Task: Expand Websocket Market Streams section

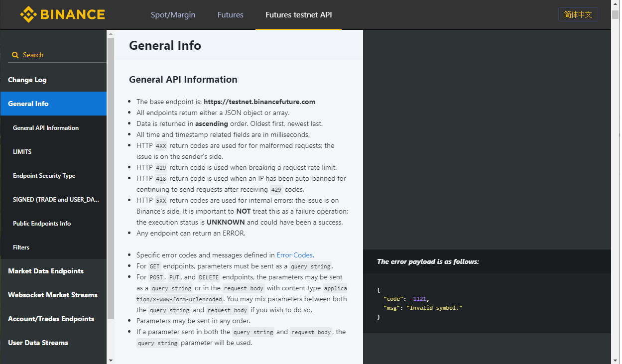Action: [52, 295]
